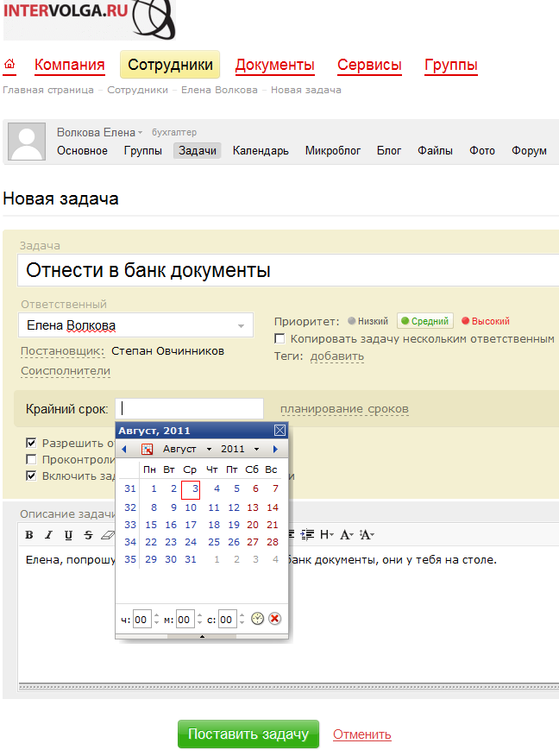This screenshot has width=559, height=756.
Task: Open the Сервисы menu
Action: click(x=369, y=65)
